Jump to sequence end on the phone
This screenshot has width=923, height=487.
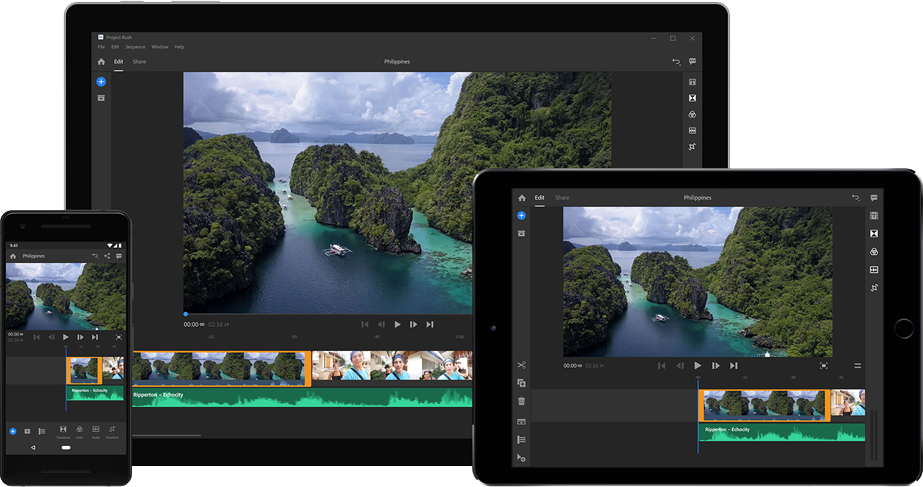tap(95, 337)
